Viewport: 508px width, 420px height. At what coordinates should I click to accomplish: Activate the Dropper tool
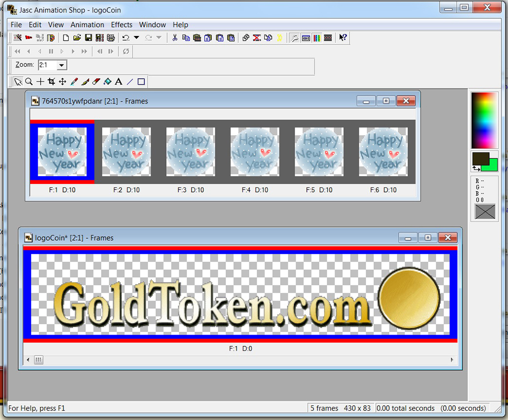coord(74,82)
